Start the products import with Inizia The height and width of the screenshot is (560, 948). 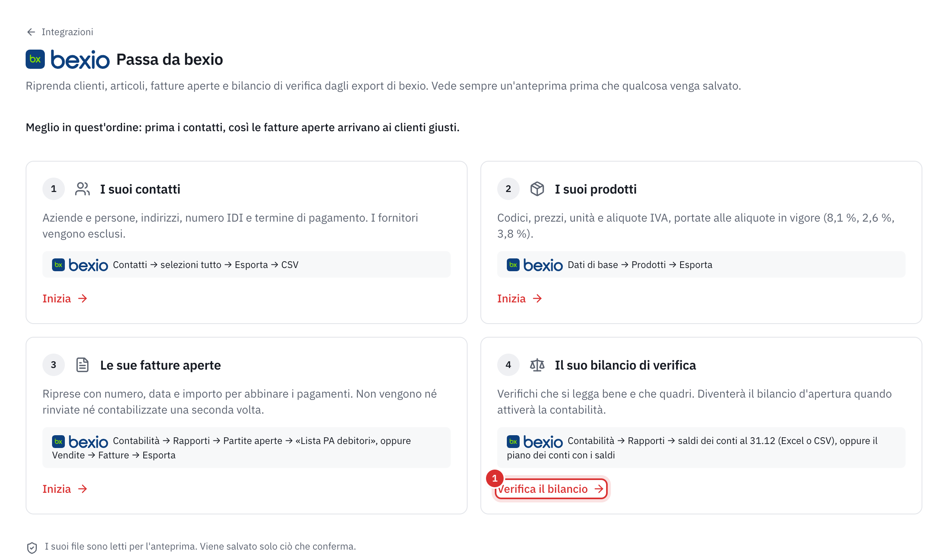(520, 298)
